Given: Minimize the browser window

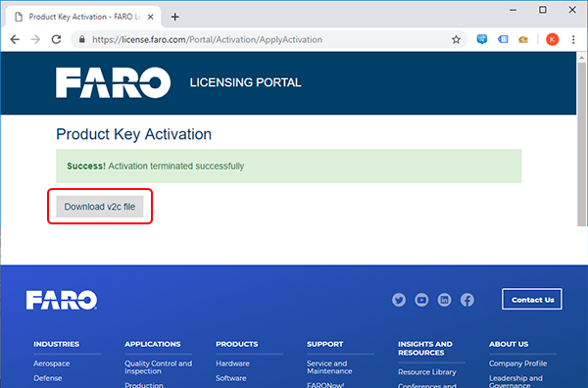Looking at the screenshot, I should [x=513, y=10].
